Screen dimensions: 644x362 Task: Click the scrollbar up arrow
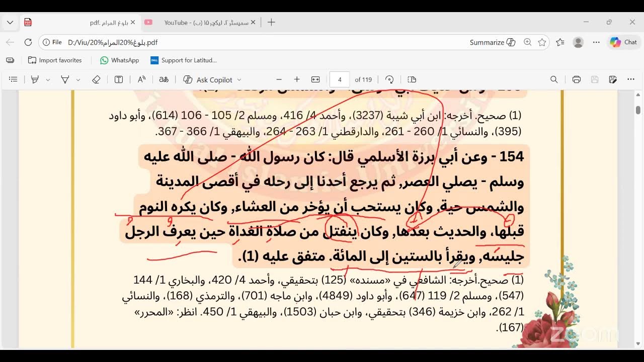coord(638,95)
